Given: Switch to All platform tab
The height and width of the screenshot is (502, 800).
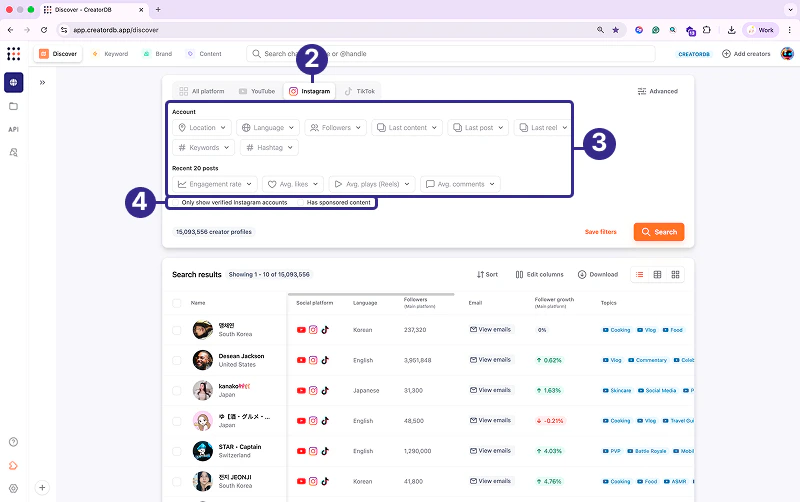Looking at the screenshot, I should tap(202, 91).
